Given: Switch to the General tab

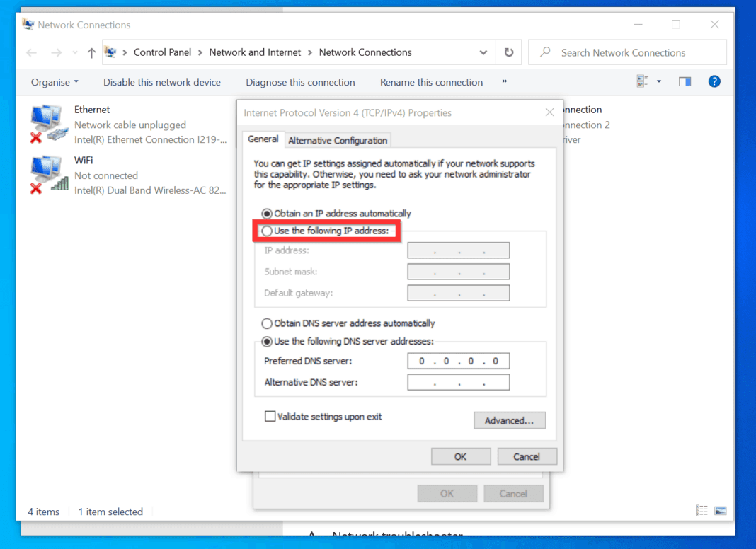Looking at the screenshot, I should coord(263,139).
